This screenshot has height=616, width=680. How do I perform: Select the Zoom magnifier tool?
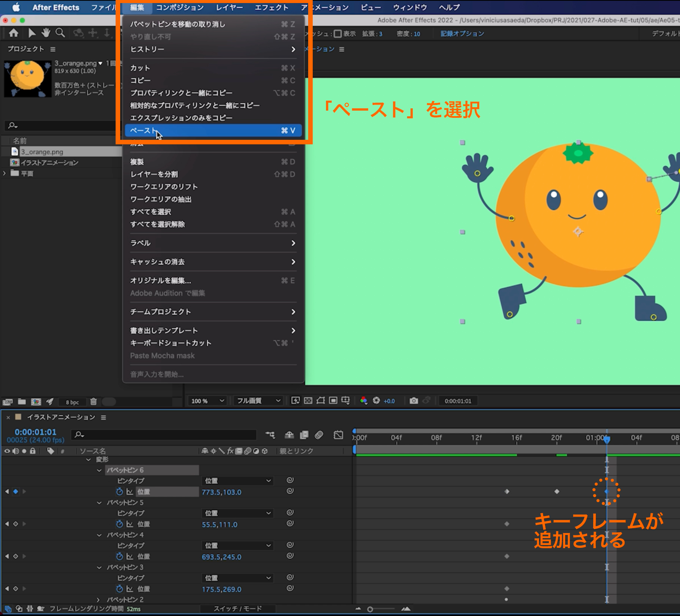60,33
